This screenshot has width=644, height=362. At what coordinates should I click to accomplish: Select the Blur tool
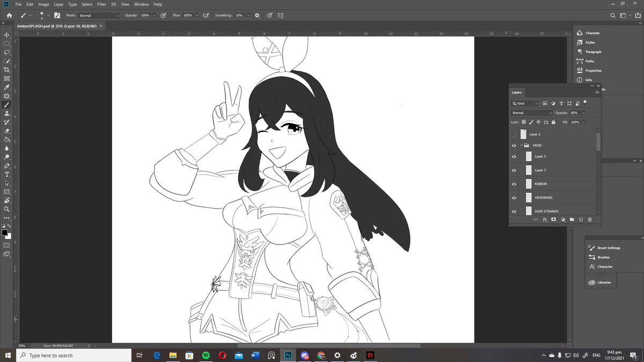coord(7,148)
